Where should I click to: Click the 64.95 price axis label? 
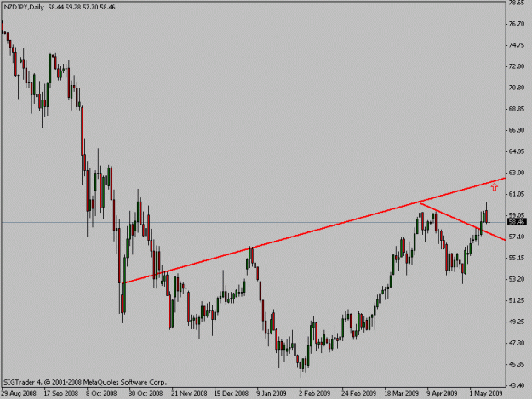(517, 151)
